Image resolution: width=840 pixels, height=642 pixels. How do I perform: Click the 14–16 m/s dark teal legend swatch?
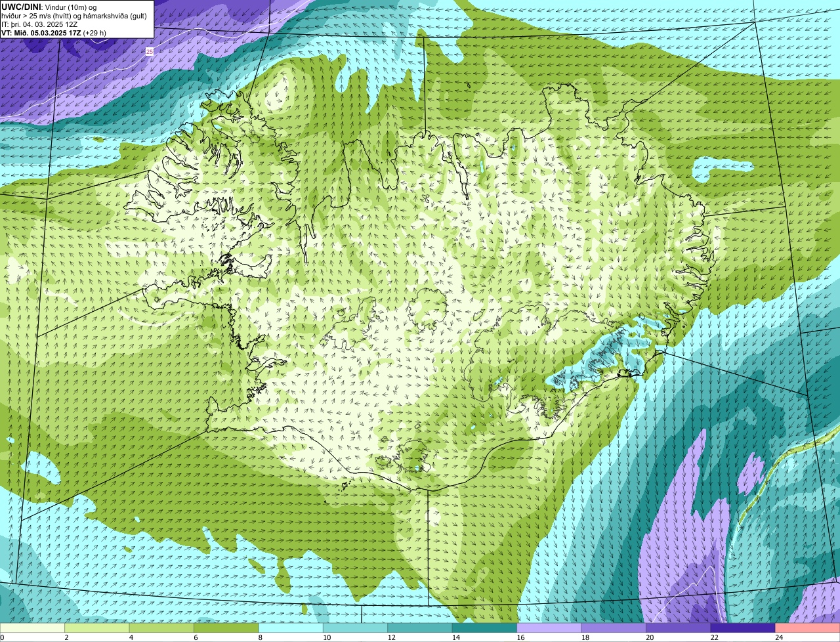coord(485,628)
